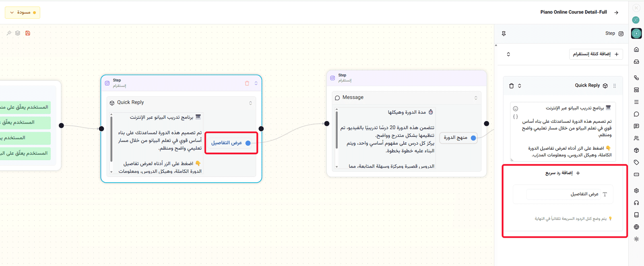
Task: Click the Piano Online Course Detail-Full title
Action: coord(574,12)
